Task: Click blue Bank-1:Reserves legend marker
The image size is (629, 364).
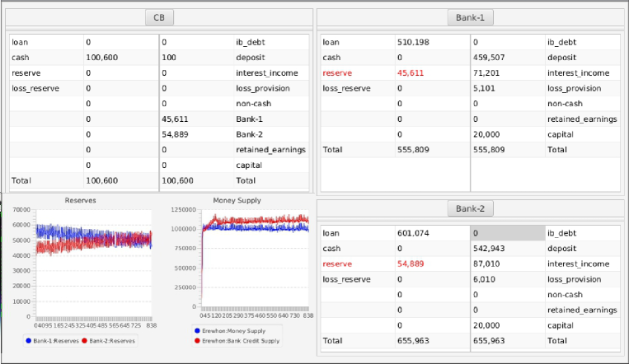Action: coord(31,340)
